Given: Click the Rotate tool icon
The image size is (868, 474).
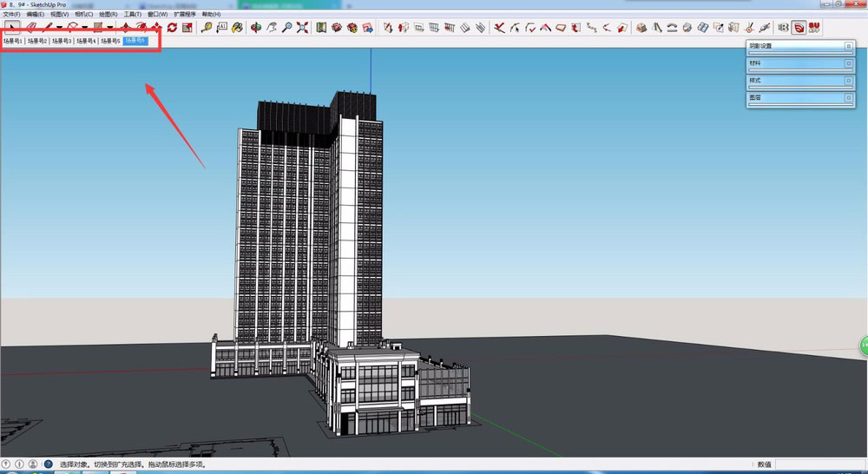Looking at the screenshot, I should click(x=172, y=28).
